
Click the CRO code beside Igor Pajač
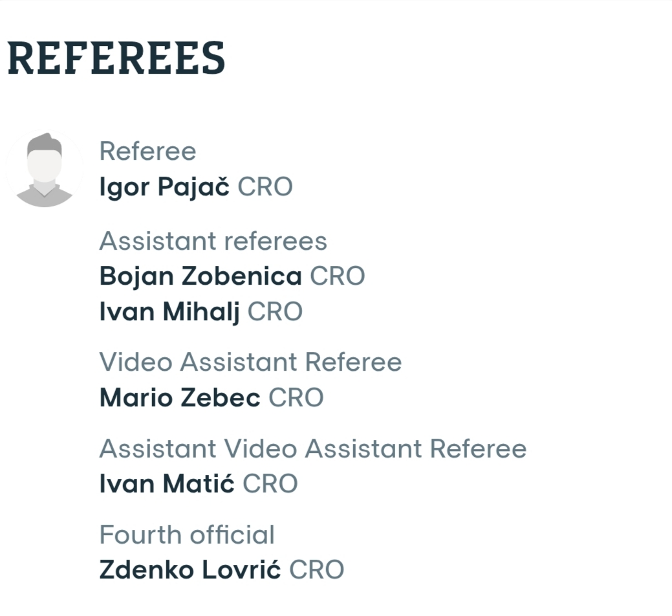point(265,187)
